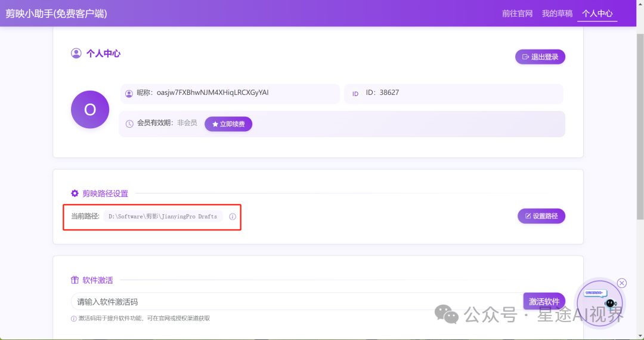Open the 前往官网 link in header
The height and width of the screenshot is (340, 644).
(x=517, y=14)
